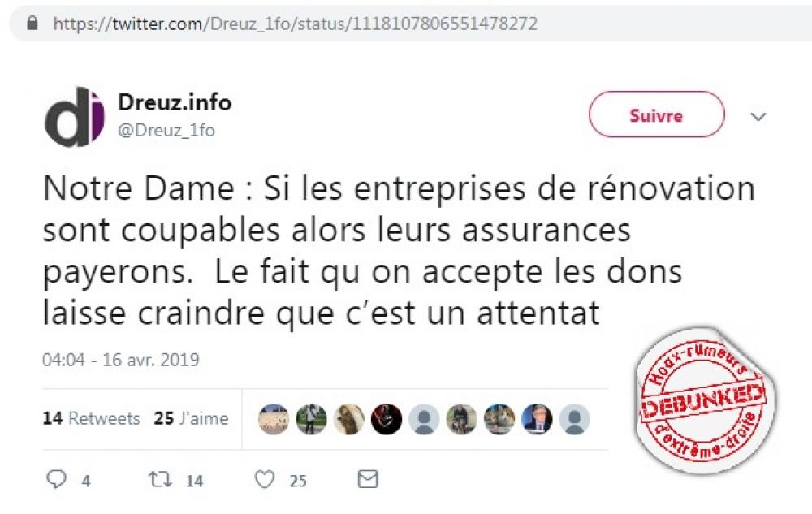812x514 pixels.
Task: Open the @Dreuz_1fo handle link
Action: click(166, 130)
